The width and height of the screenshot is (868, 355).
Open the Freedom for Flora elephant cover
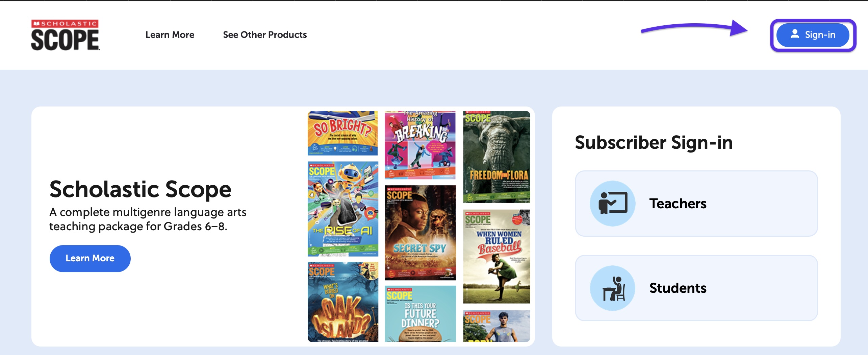(496, 157)
